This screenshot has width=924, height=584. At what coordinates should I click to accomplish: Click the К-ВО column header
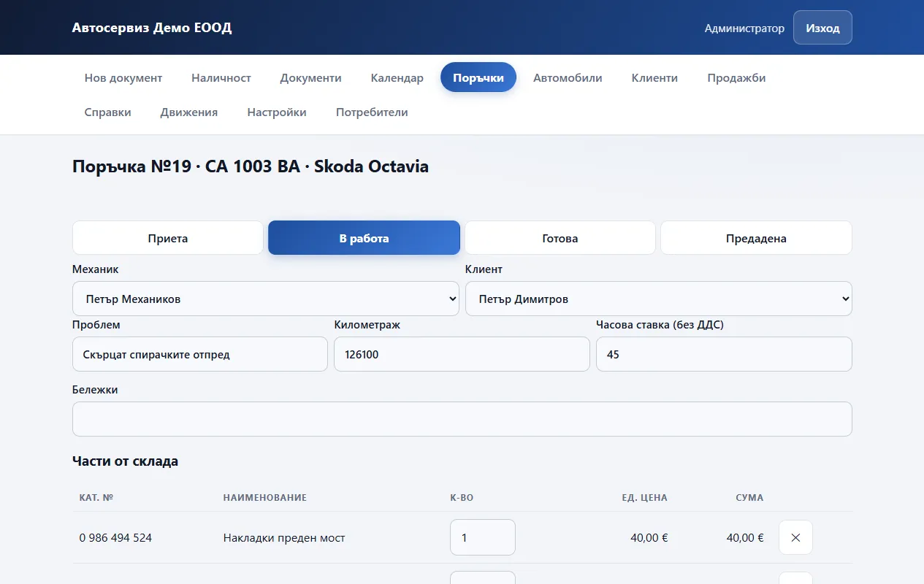462,498
